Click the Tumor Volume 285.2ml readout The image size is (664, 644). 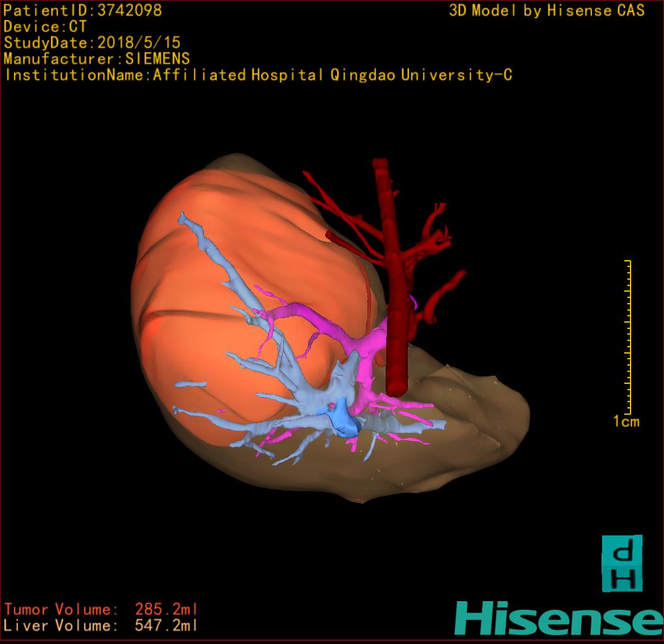(101, 609)
